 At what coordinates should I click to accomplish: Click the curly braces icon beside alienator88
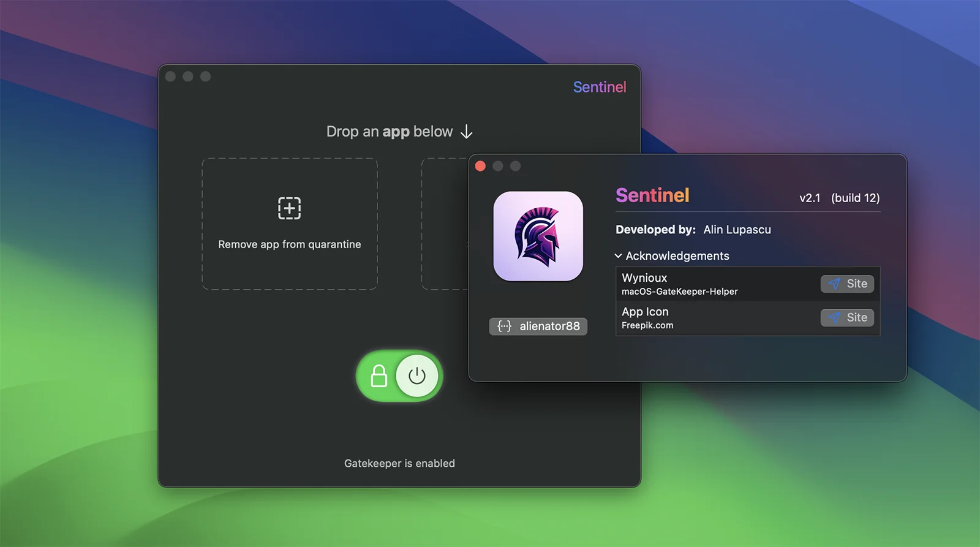coord(504,326)
